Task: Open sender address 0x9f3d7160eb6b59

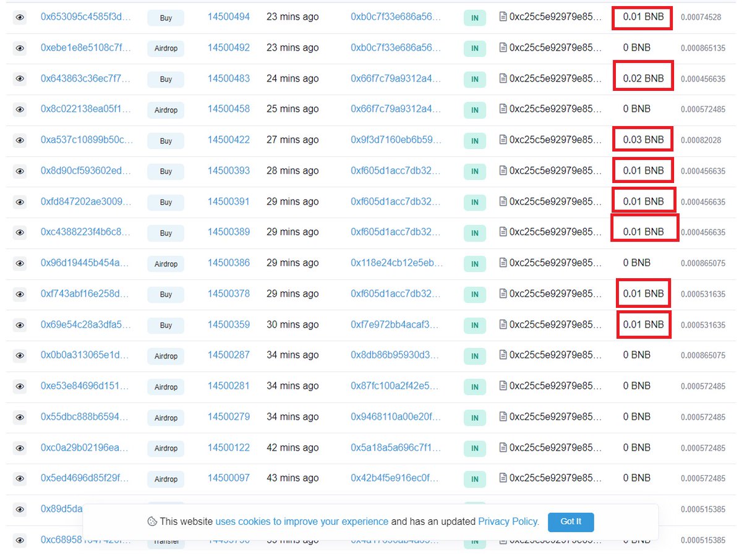Action: (x=396, y=140)
